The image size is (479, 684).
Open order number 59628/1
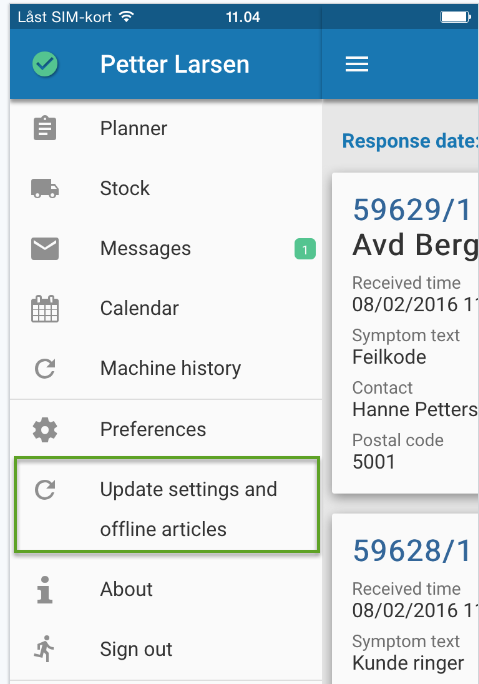(411, 551)
